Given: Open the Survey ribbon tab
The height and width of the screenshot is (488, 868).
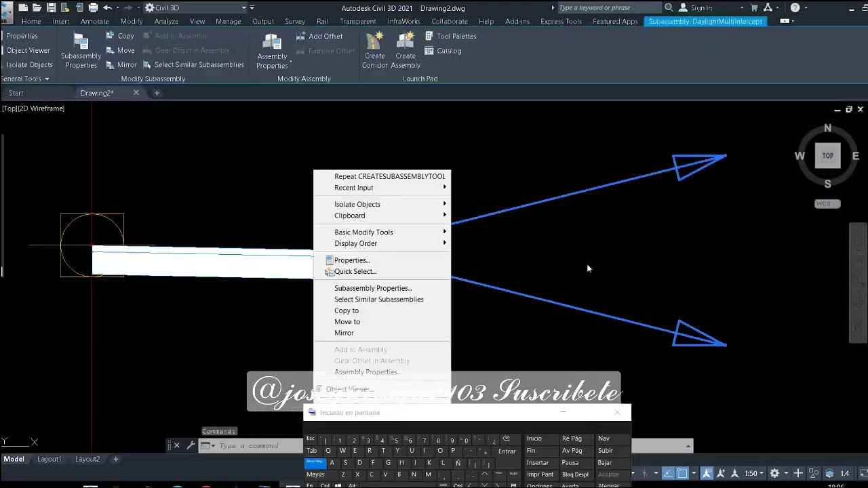Looking at the screenshot, I should [x=295, y=22].
